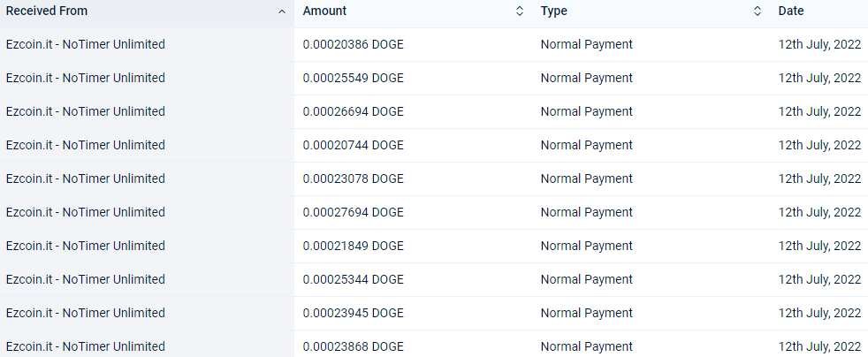This screenshot has width=868, height=357.
Task: Click the Amount column sort icon
Action: 519,11
